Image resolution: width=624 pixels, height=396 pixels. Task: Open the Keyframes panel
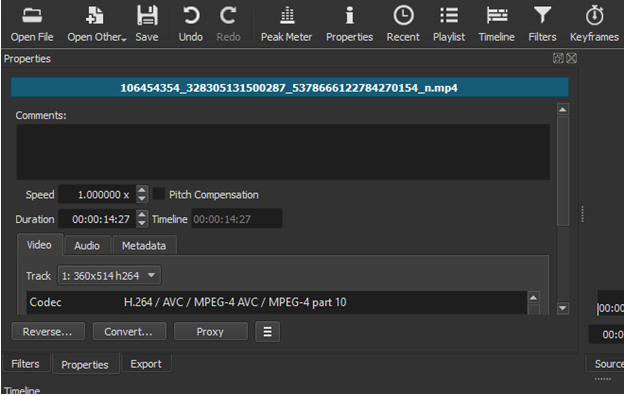click(x=595, y=24)
